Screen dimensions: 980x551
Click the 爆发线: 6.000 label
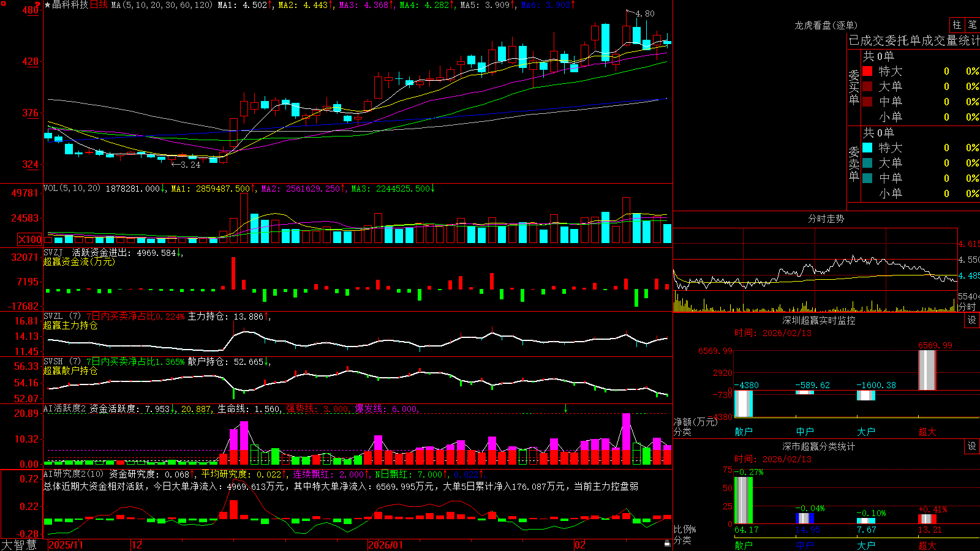pos(387,409)
